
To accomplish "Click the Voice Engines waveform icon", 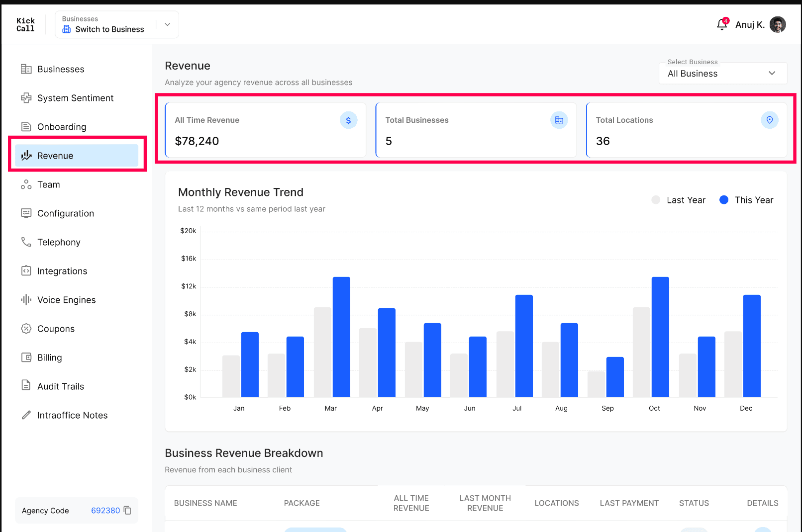I will point(26,300).
